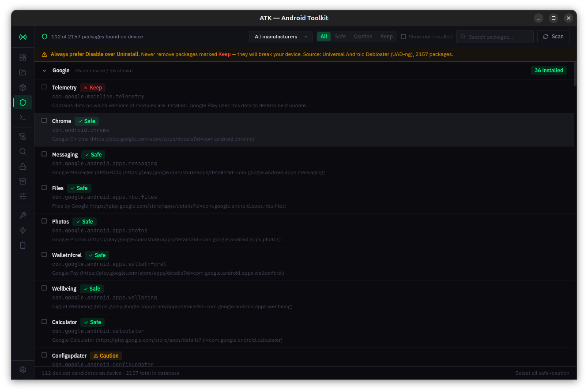
Task: Click package id com.google.android.apps.photos
Action: pyautogui.click(x=100, y=231)
